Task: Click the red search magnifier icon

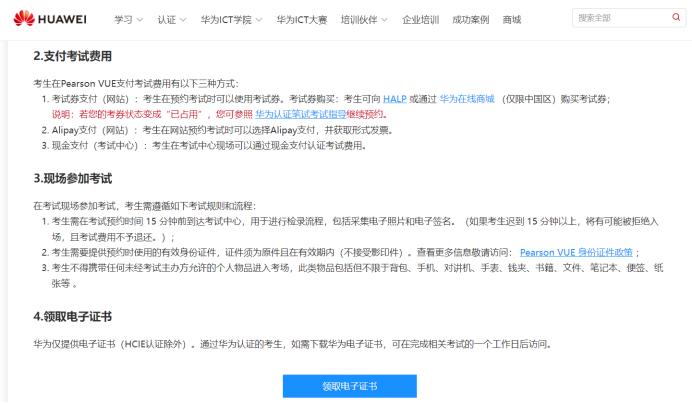Action: [676, 17]
